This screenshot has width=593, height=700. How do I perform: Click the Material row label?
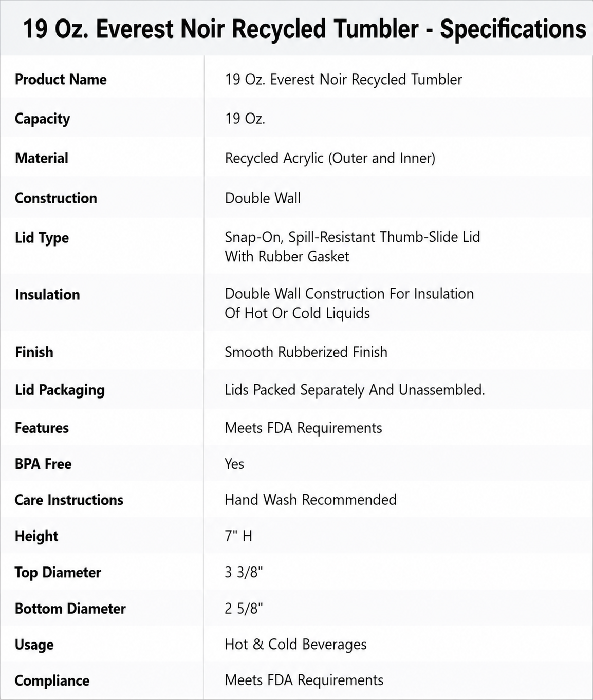pos(41,158)
